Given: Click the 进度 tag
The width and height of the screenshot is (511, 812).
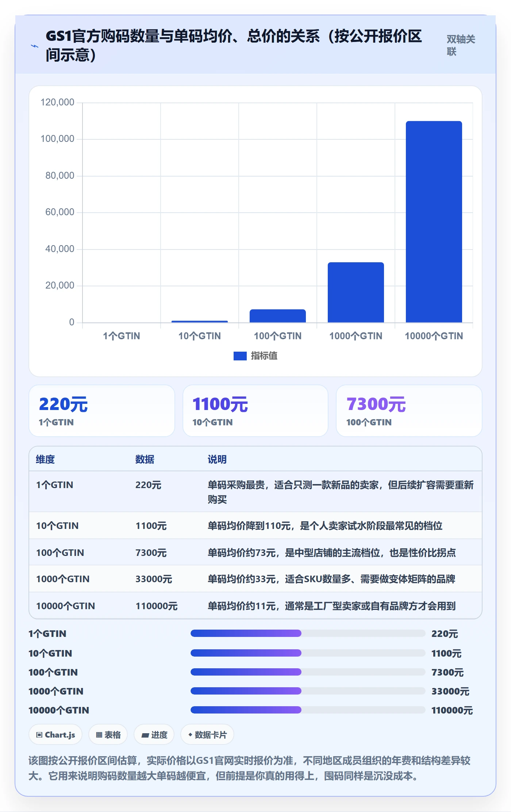Looking at the screenshot, I should (154, 735).
